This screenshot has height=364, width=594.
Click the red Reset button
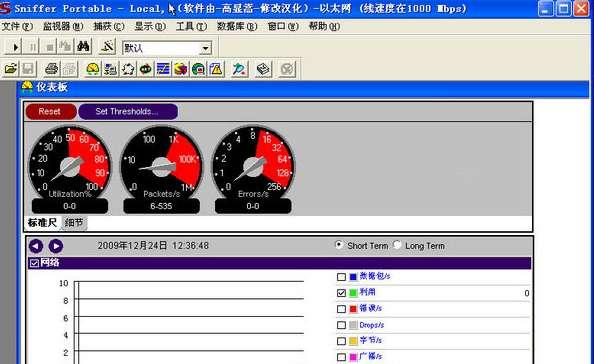tap(51, 111)
